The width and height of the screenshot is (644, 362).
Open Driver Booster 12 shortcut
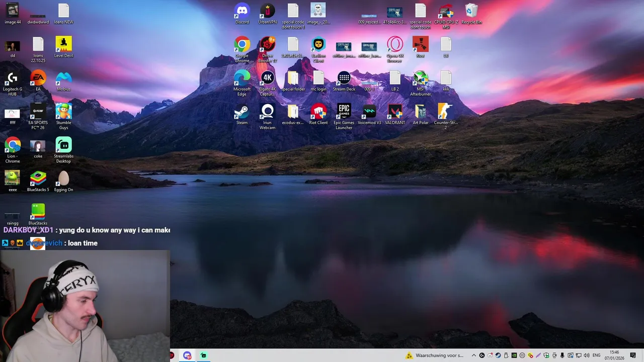[267, 50]
